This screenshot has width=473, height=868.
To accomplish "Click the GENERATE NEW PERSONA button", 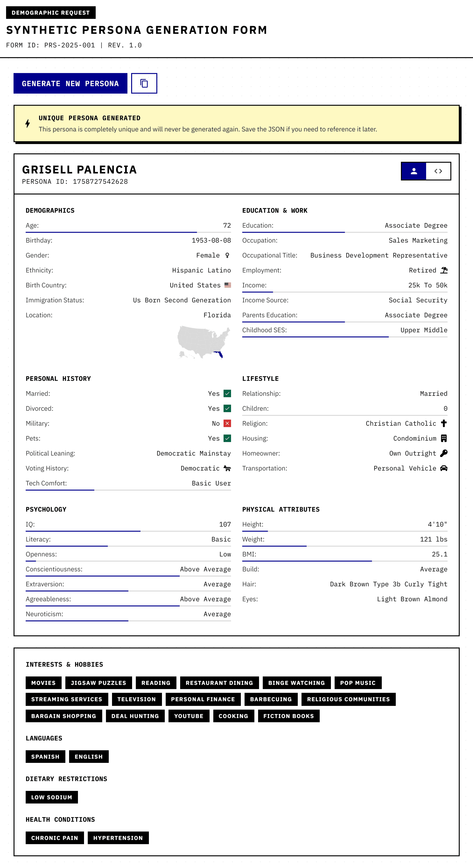I will 70,83.
